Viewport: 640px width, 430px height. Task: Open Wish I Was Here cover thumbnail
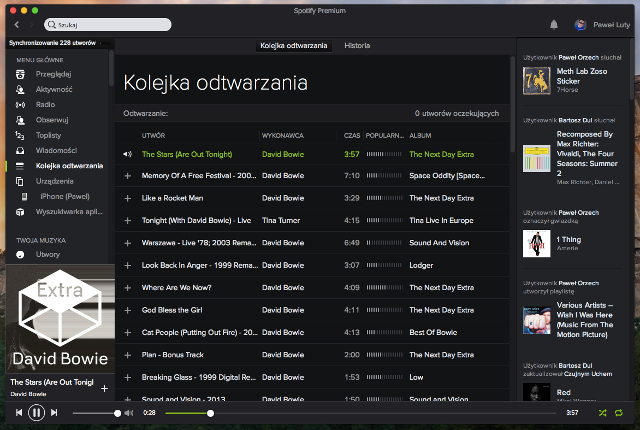pyautogui.click(x=537, y=321)
